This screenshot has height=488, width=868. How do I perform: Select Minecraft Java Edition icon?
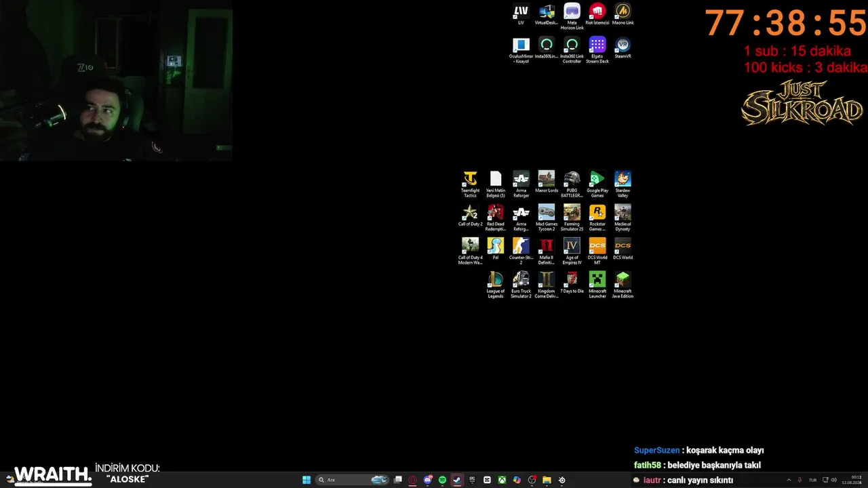click(623, 285)
